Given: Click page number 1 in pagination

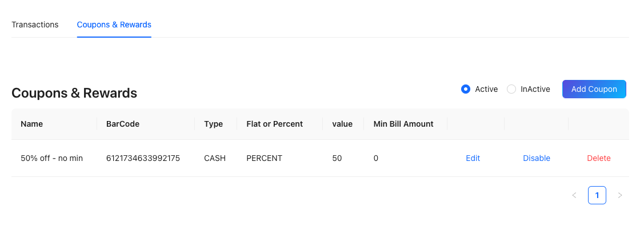Looking at the screenshot, I should 597,195.
